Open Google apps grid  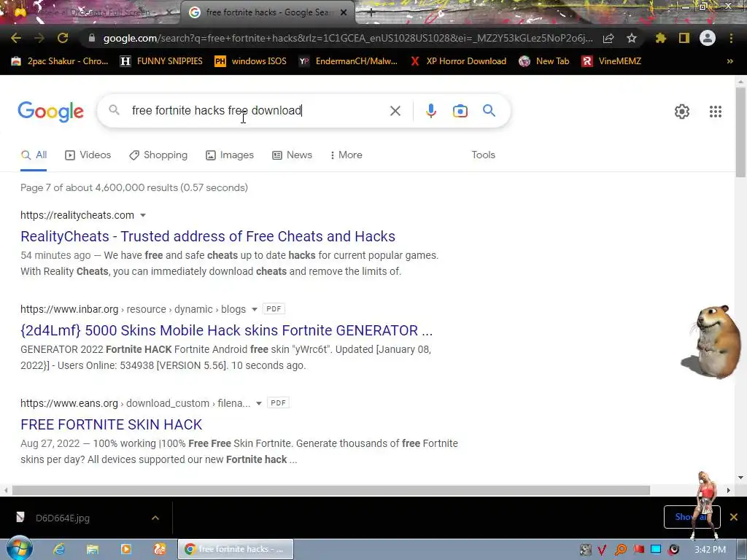(716, 112)
